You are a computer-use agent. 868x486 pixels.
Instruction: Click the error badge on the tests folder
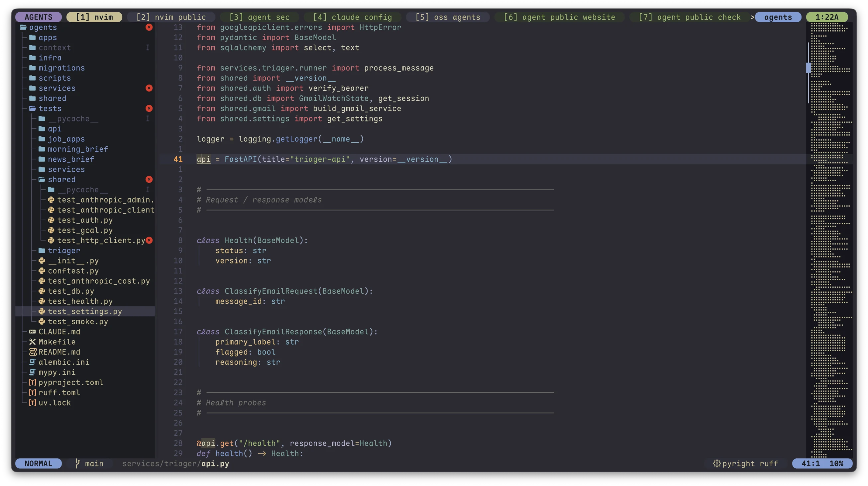(149, 108)
